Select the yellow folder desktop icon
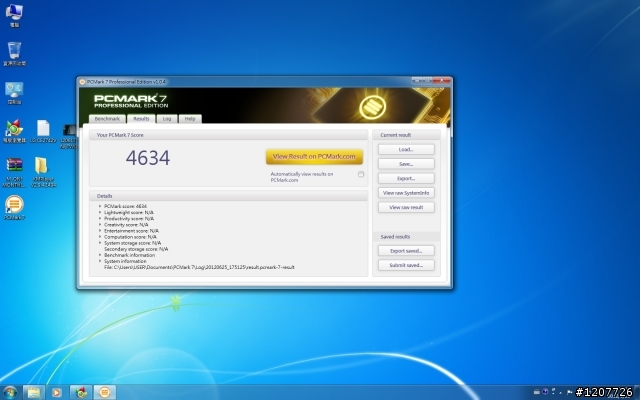The image size is (640, 400). [43, 172]
